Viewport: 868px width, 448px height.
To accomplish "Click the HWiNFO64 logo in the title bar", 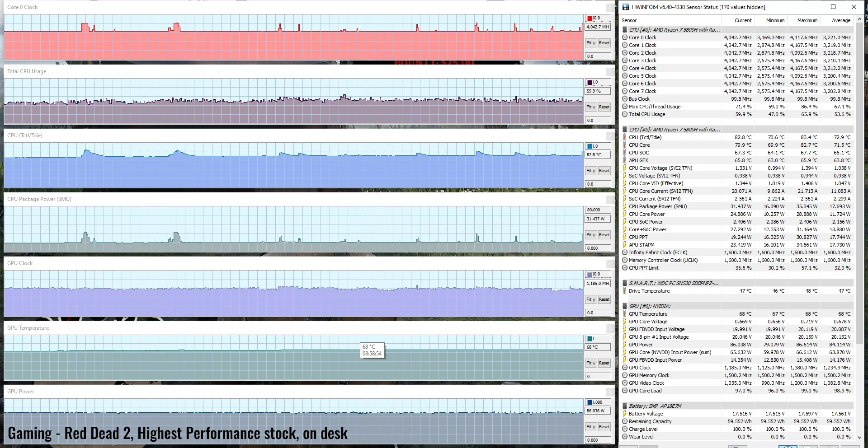I will [x=625, y=7].
